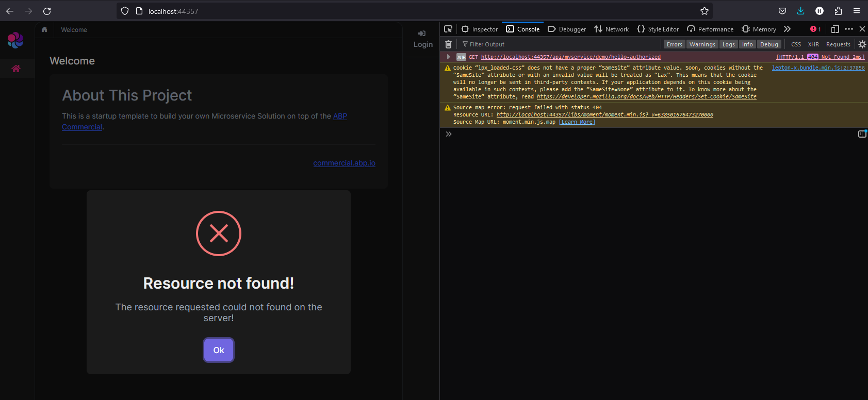Expand the GET hello-authorized request entry
Image resolution: width=868 pixels, height=400 pixels.
[449, 57]
